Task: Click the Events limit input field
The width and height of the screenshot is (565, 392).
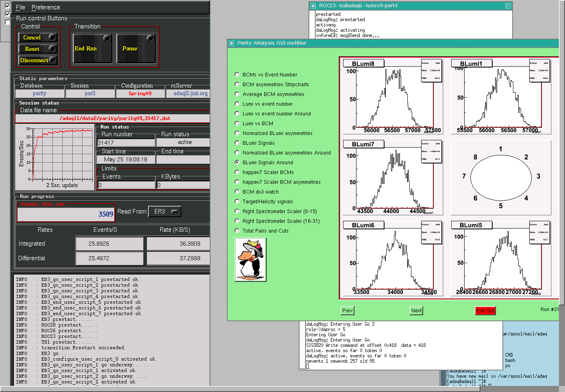Action: (126, 185)
